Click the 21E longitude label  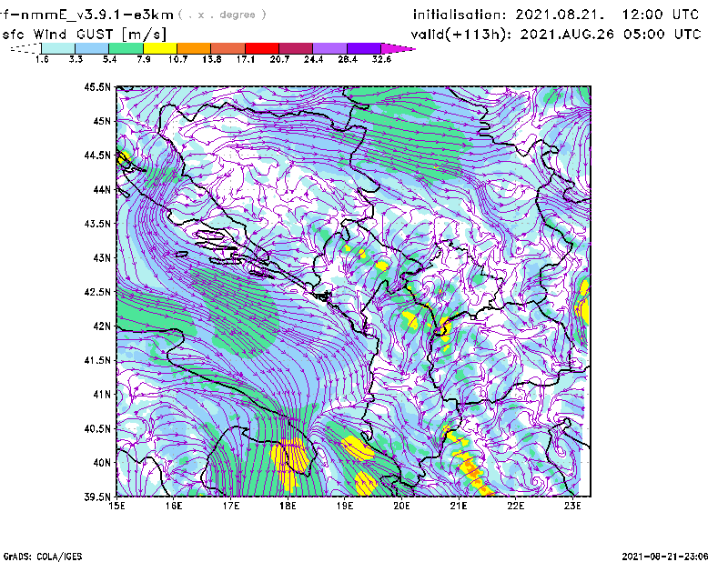(459, 506)
